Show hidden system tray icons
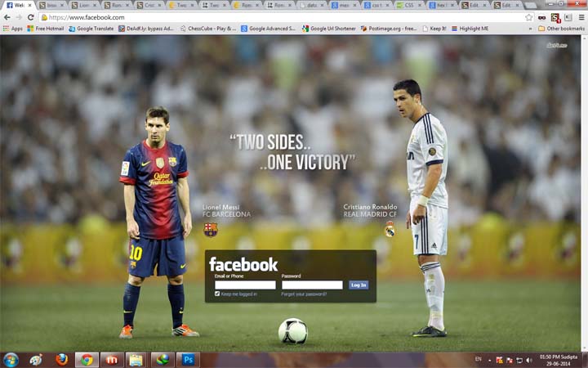The width and height of the screenshot is (588, 368). point(489,360)
